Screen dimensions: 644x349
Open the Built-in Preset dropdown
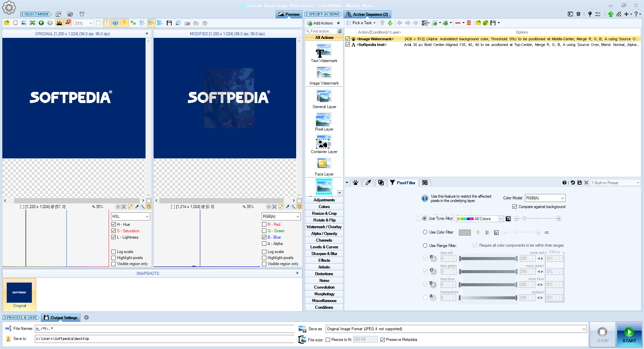(x=615, y=183)
